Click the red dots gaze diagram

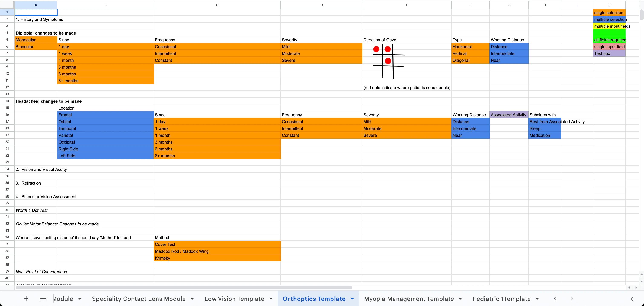click(x=388, y=61)
